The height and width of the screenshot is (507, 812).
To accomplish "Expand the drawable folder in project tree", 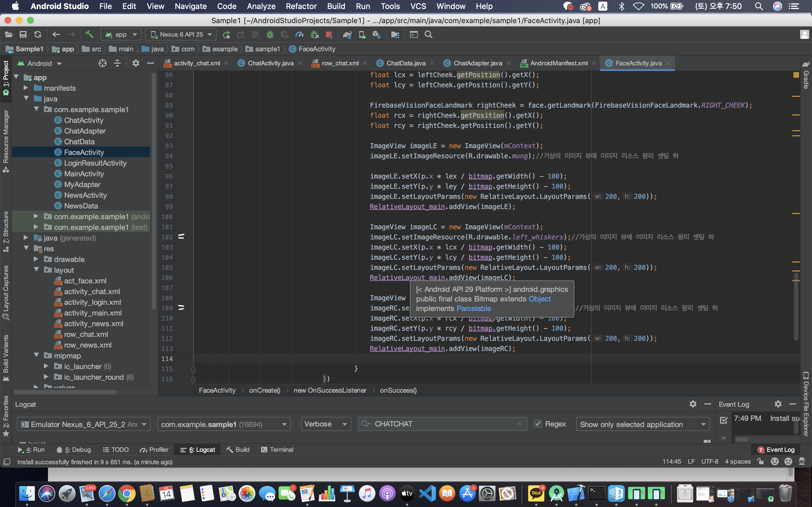I will 36,259.
